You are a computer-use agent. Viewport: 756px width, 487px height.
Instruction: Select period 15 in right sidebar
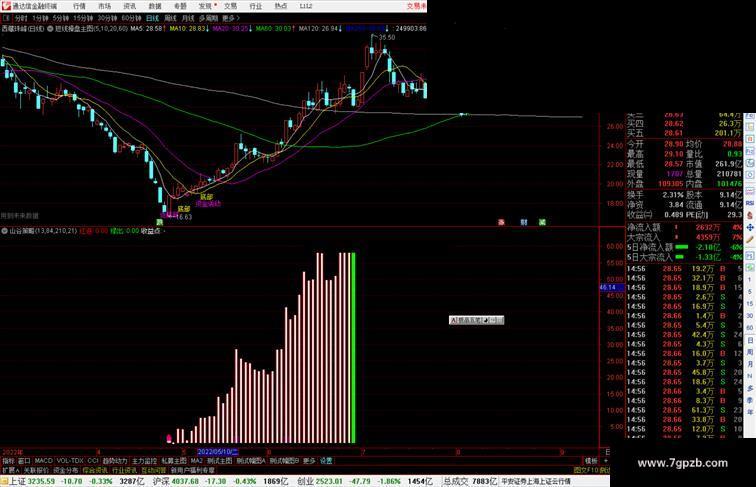tap(750, 304)
